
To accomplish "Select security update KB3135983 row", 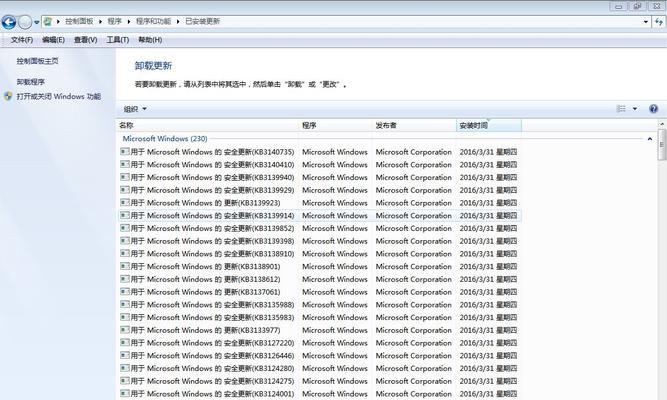I will (x=319, y=317).
